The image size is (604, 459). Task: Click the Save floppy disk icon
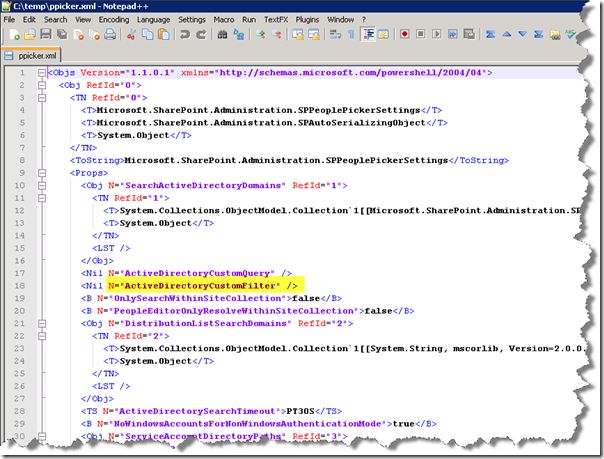coord(46,35)
